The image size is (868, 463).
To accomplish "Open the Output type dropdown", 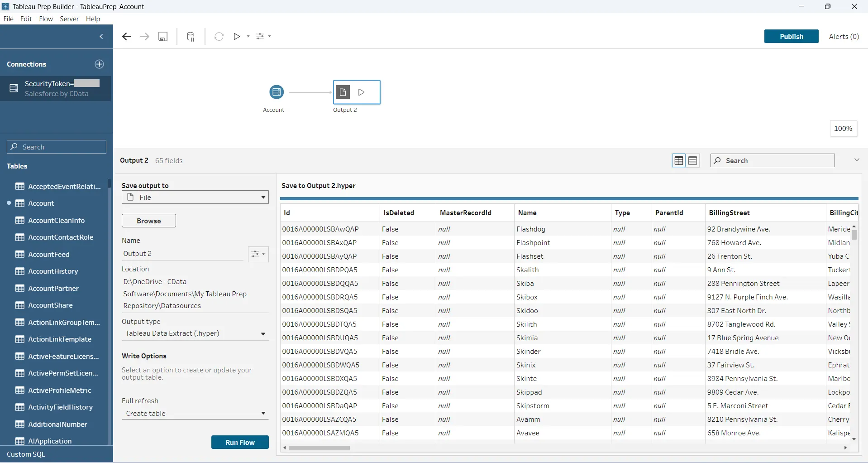I will [x=195, y=334].
